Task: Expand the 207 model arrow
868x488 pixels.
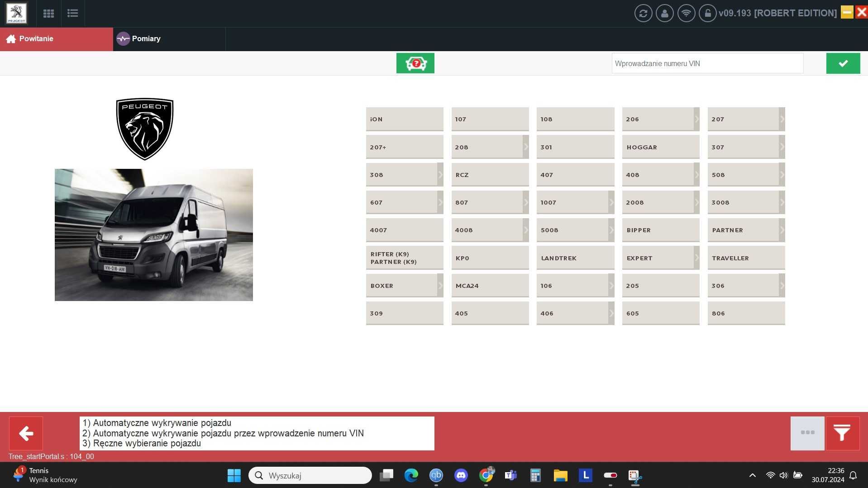Action: coord(782,119)
